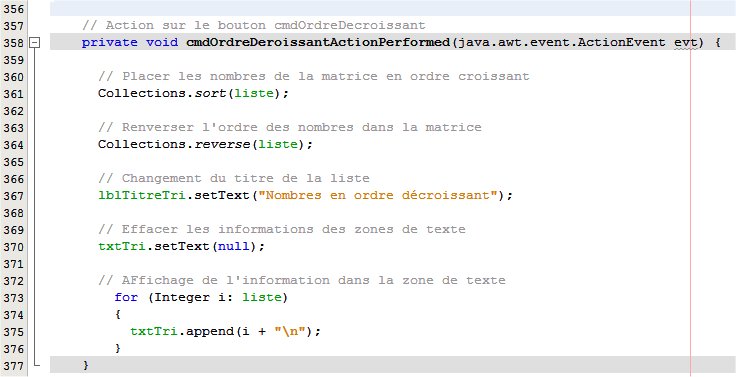Place cursor in Collections.sort(liste) line
The image size is (736, 377).
[x=193, y=93]
